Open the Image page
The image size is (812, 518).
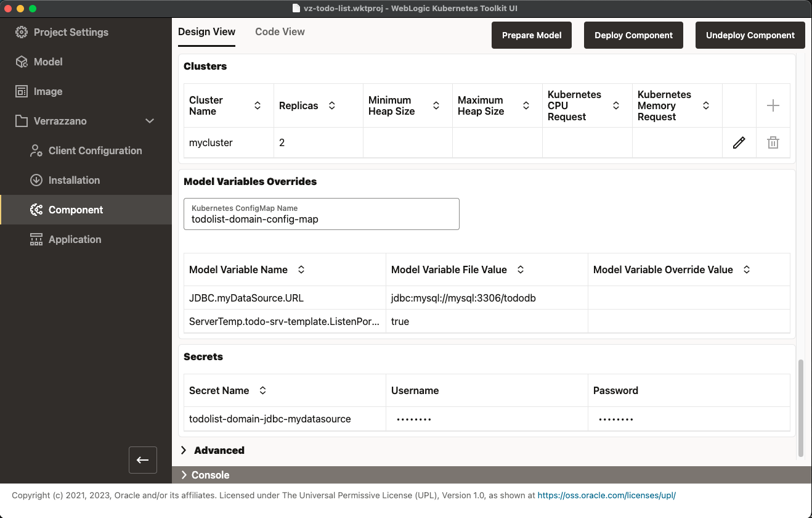point(48,91)
